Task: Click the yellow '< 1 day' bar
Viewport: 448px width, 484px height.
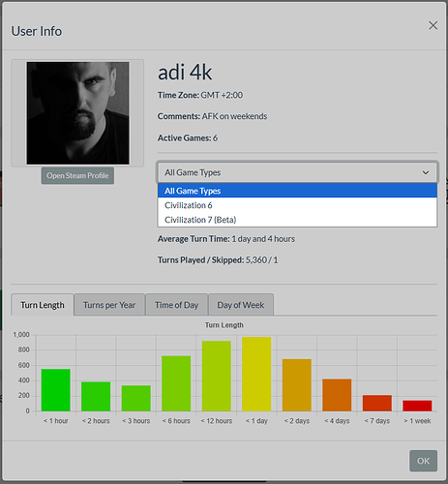Action: pyautogui.click(x=256, y=374)
